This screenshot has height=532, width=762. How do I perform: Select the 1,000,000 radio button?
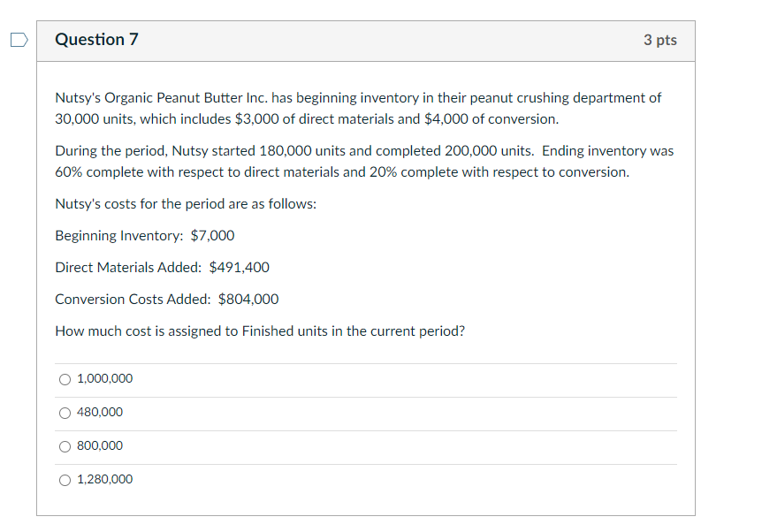pos(65,379)
